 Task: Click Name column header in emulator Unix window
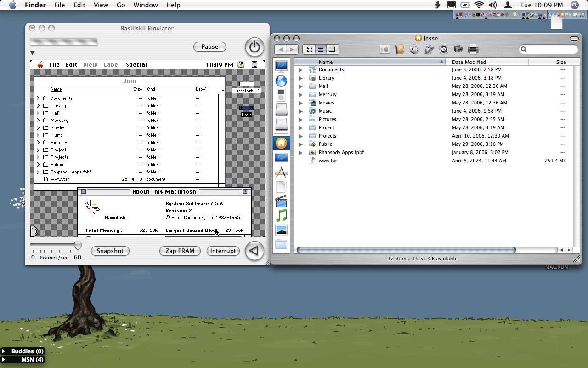click(x=56, y=89)
